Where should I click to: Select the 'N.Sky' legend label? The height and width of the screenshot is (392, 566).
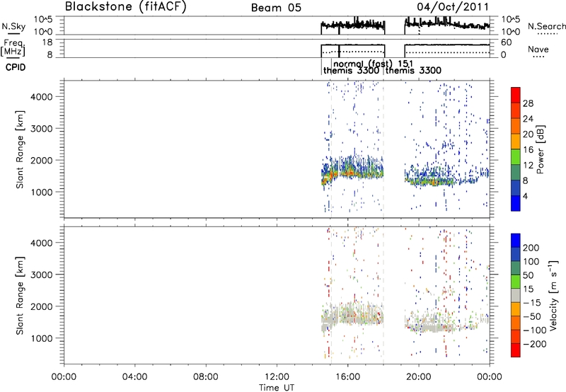pyautogui.click(x=13, y=26)
